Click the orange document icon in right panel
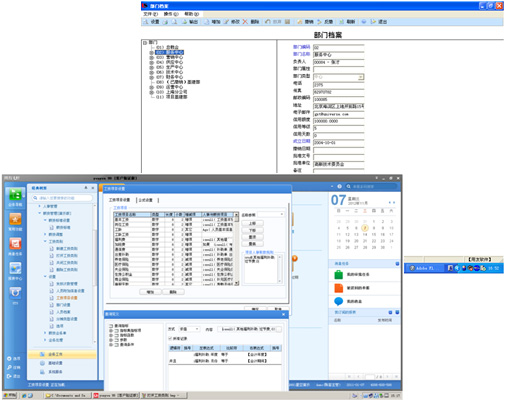The image size is (505, 401). 339,288
